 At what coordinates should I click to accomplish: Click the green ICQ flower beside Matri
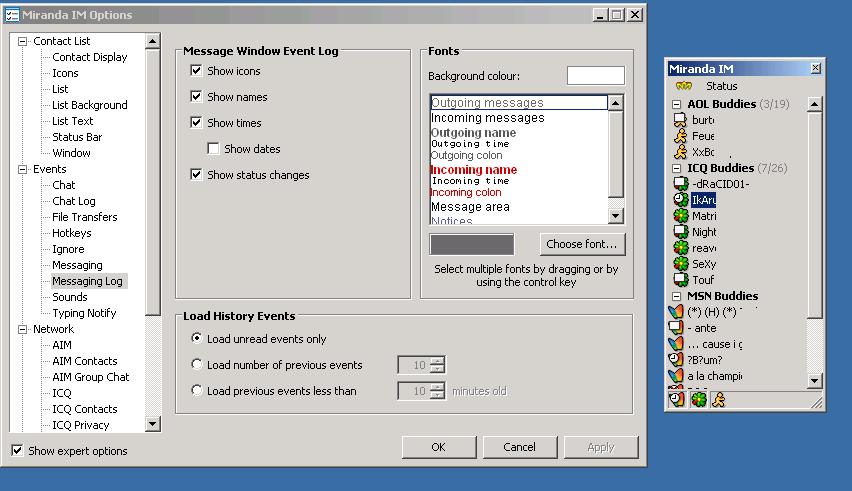[x=680, y=216]
